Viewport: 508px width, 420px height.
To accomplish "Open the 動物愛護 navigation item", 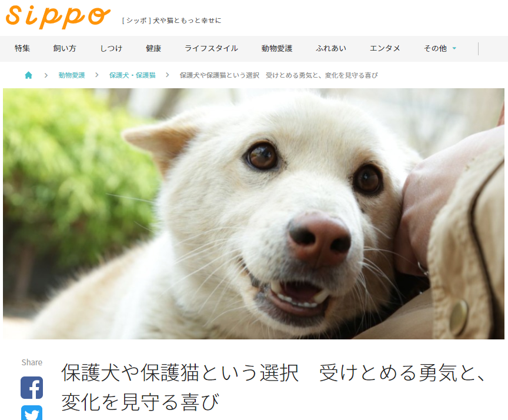I will pos(277,48).
